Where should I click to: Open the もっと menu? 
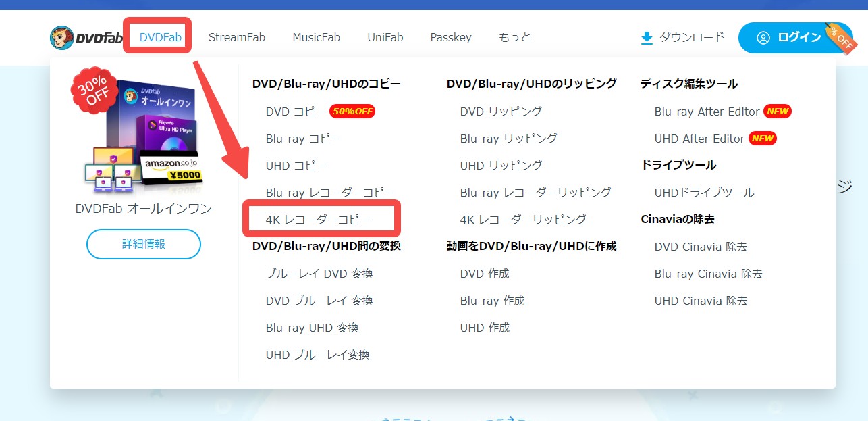[x=515, y=37]
